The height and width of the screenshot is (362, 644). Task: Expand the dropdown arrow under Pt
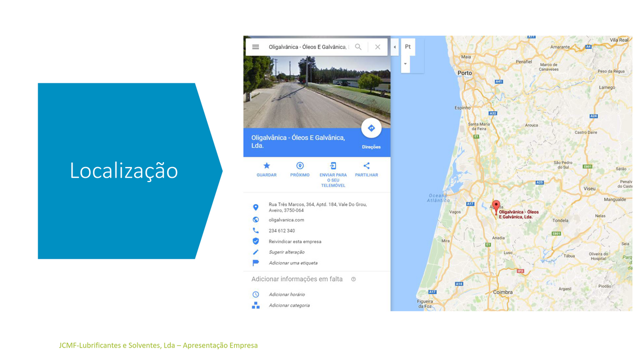406,64
